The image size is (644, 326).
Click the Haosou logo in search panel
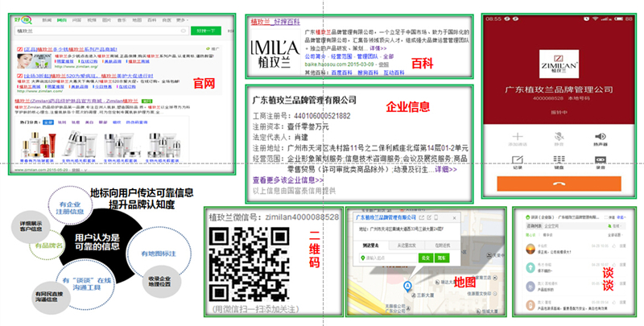pos(23,19)
